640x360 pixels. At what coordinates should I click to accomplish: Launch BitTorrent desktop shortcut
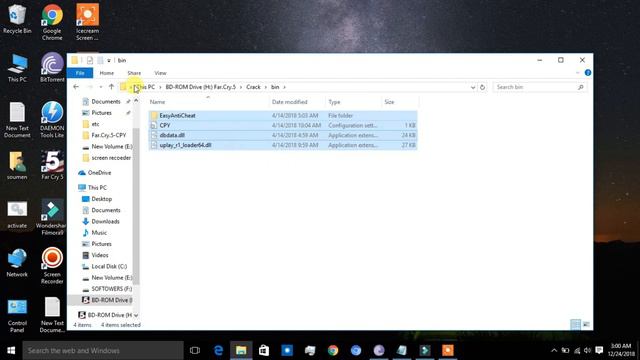coord(52,68)
